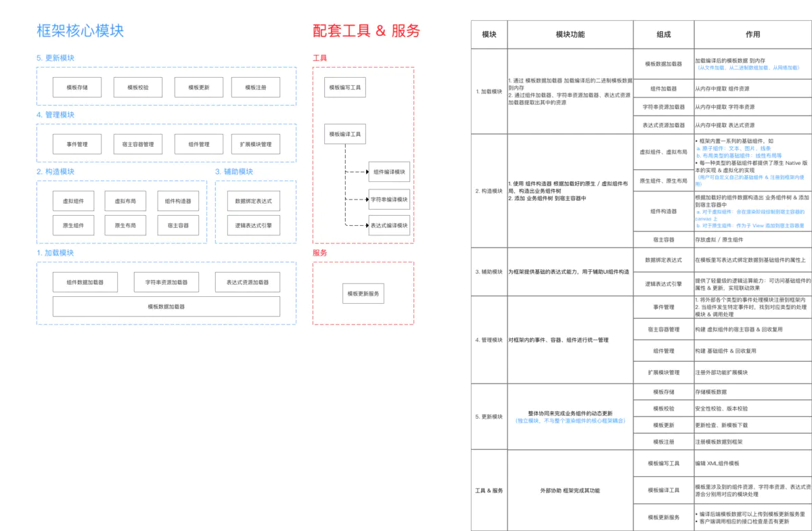This screenshot has height=531, width=812.
Task: Select the 字符串资源加载器 box
Action: tap(166, 282)
